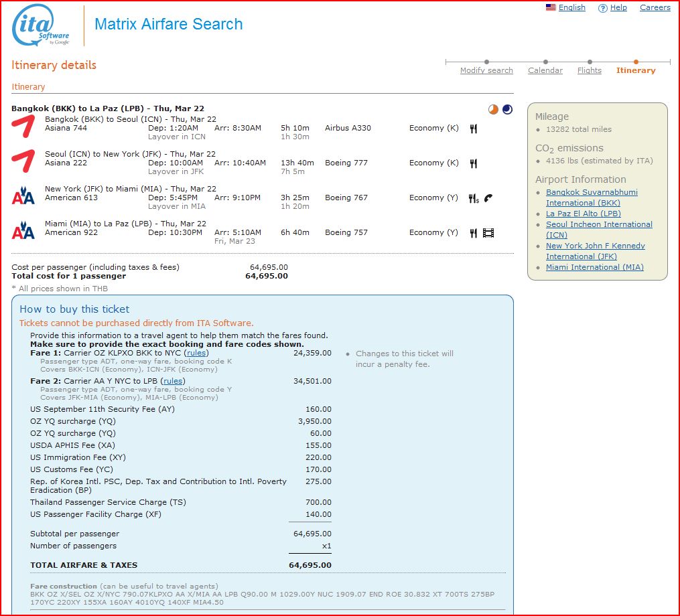This screenshot has width=680, height=616.
Task: Click the film strip icon for American 922
Action: tap(488, 233)
